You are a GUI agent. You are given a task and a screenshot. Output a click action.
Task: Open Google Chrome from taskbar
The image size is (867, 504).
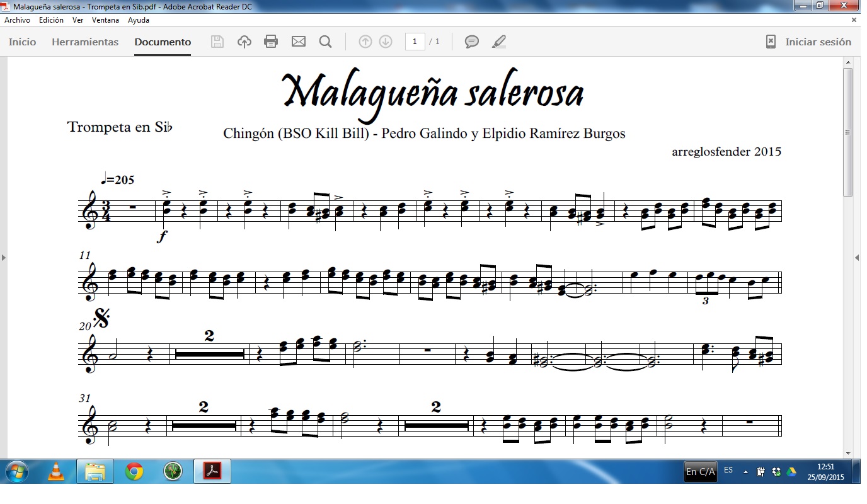tap(134, 471)
